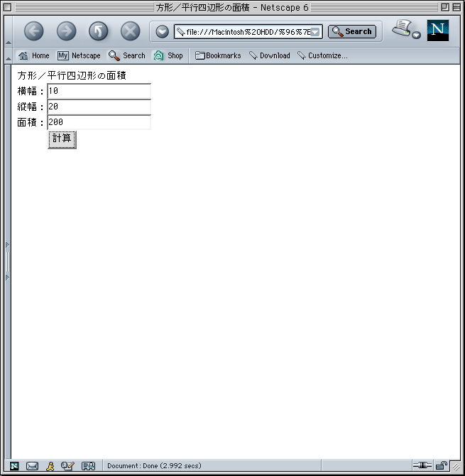
Task: Click the 横幅 input field containing 10
Action: [x=99, y=91]
